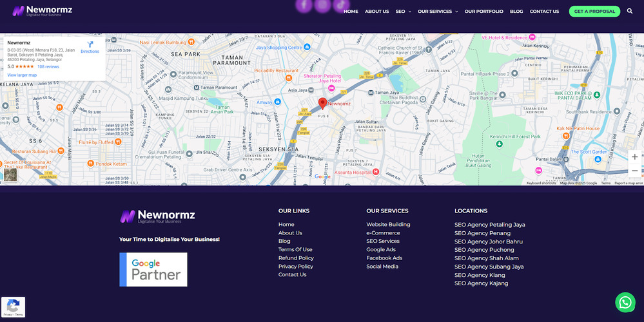644x322 pixels.
Task: Open the Blog nav item in the header
Action: tap(516, 12)
